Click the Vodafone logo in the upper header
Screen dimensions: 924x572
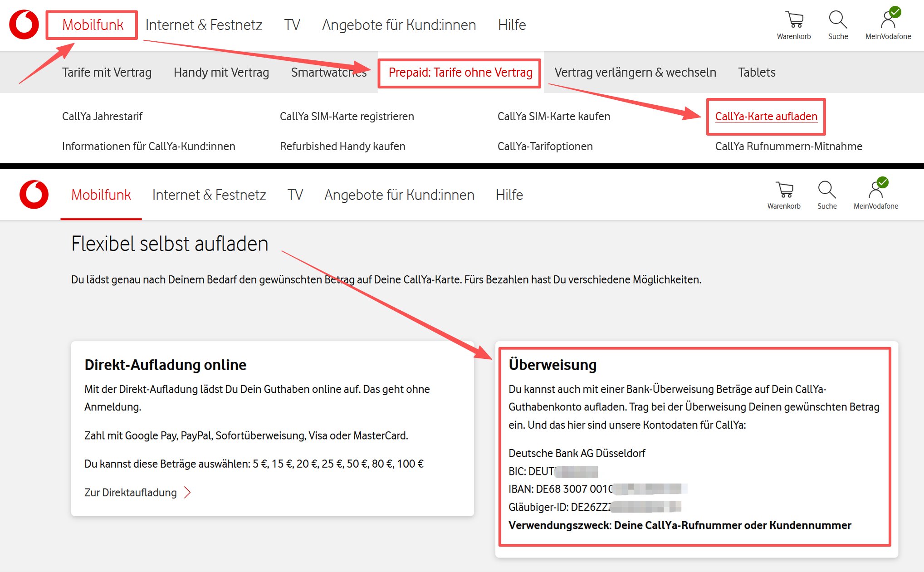(24, 24)
